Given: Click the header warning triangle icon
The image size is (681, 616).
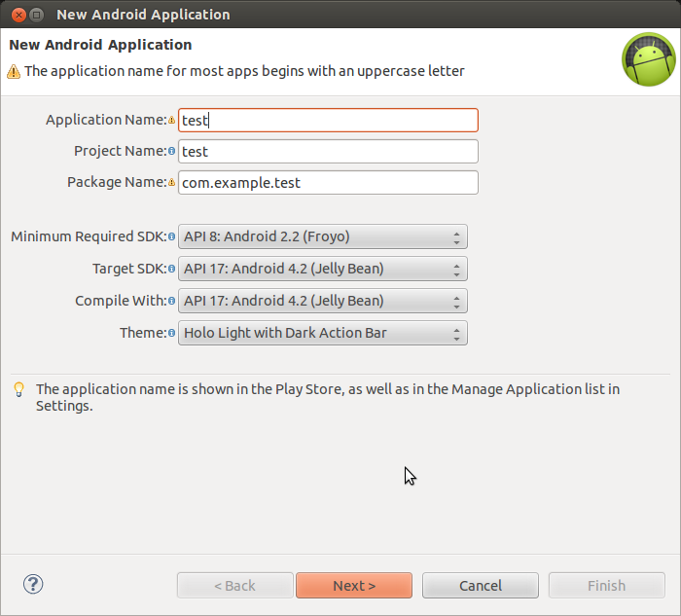Looking at the screenshot, I should coord(14,71).
